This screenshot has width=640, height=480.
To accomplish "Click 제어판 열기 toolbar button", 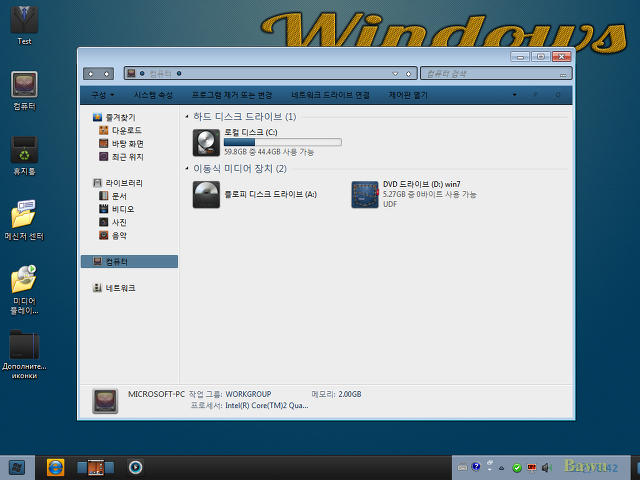I will click(408, 95).
